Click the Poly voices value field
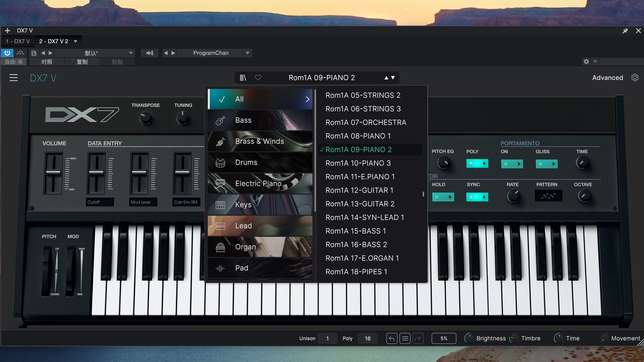 368,339
